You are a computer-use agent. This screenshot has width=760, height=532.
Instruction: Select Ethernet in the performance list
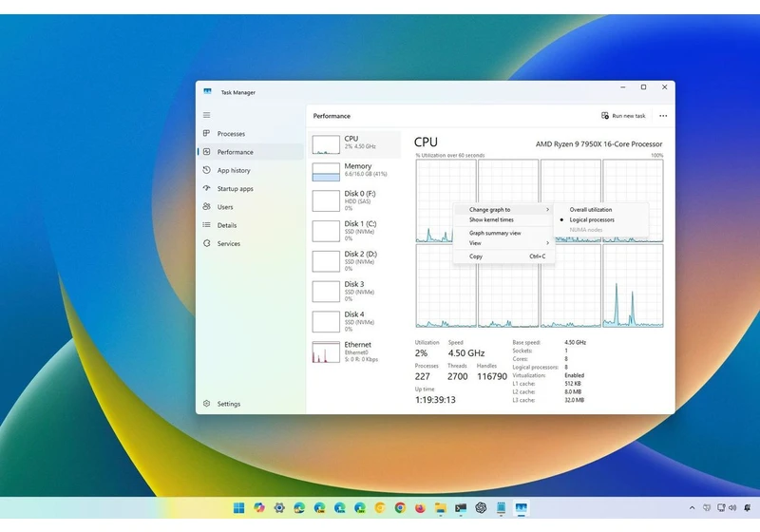click(354, 351)
